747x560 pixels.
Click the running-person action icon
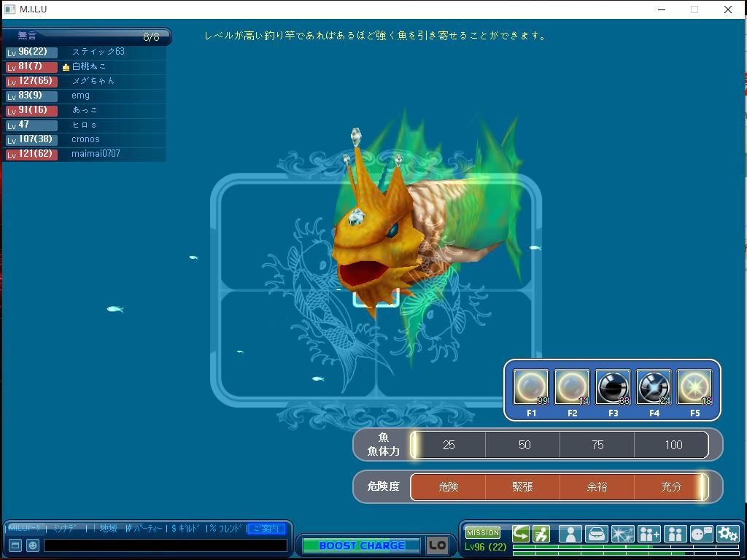coord(541,534)
